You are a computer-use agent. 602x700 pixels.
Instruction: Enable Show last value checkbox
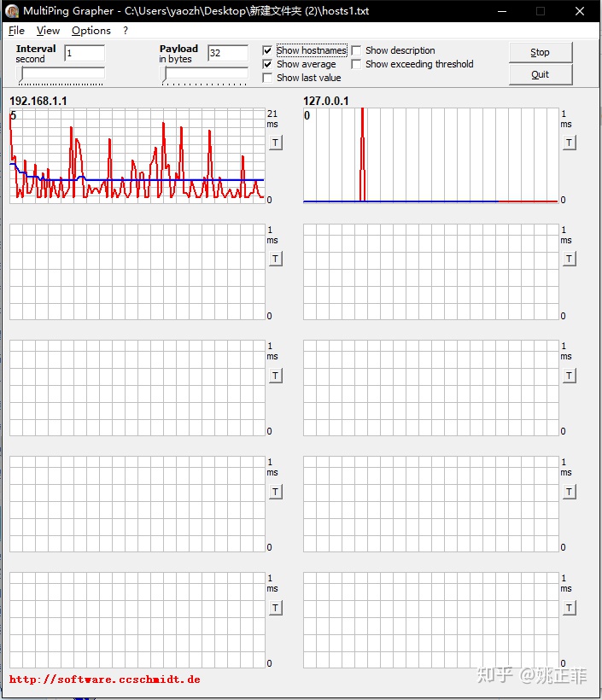click(x=267, y=79)
